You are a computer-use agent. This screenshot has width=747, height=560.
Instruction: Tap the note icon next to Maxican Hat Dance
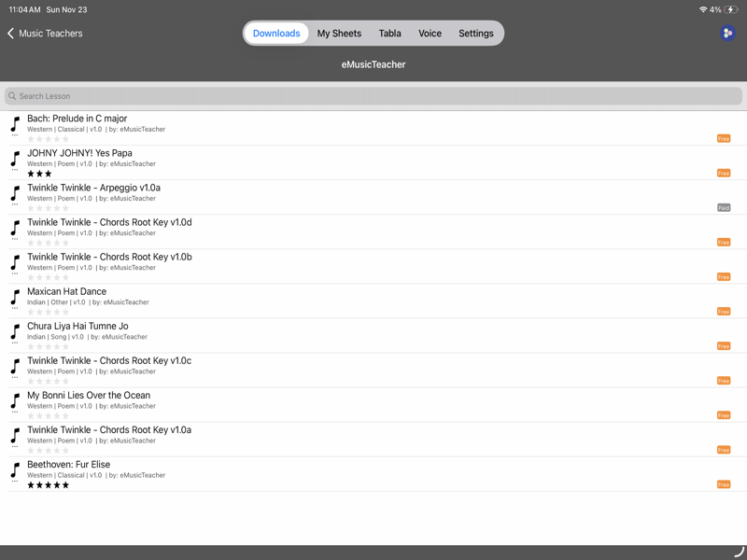pos(15,297)
